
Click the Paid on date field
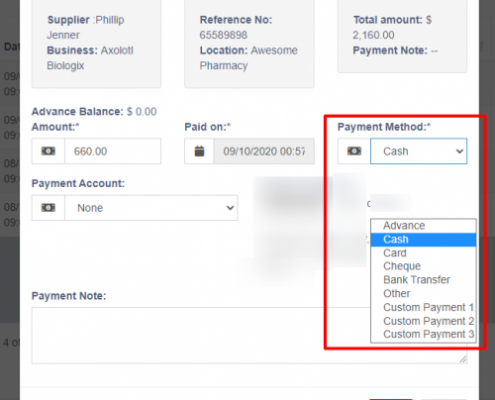[x=264, y=151]
